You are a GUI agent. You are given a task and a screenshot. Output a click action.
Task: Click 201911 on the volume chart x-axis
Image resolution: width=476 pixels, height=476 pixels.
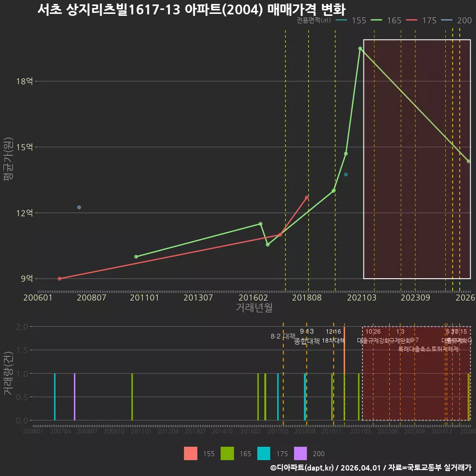[x=332, y=431]
